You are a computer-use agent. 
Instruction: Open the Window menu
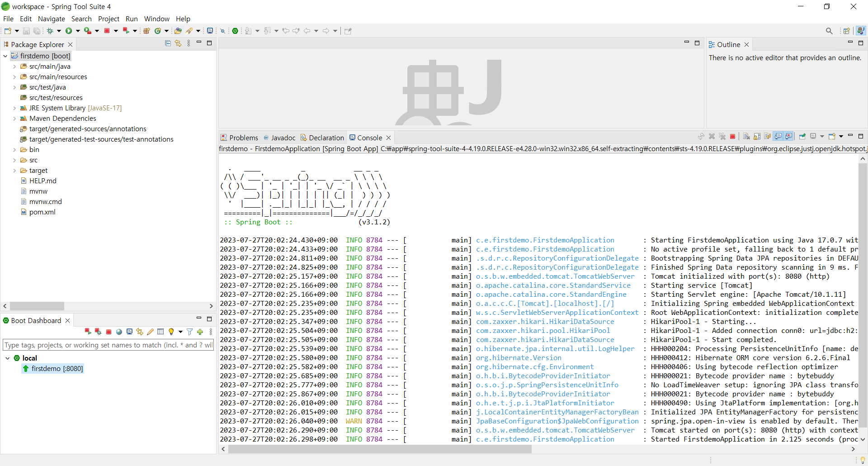click(156, 19)
